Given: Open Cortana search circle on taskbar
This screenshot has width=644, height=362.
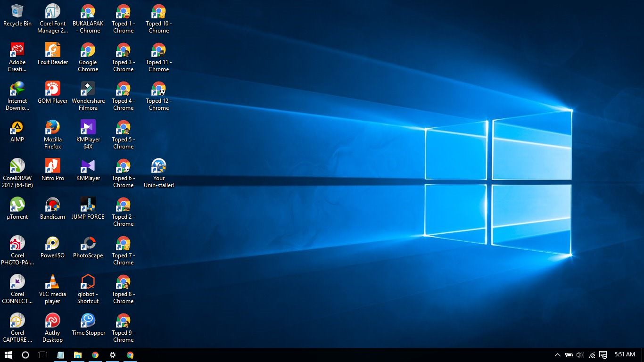Looking at the screenshot, I should [25, 355].
